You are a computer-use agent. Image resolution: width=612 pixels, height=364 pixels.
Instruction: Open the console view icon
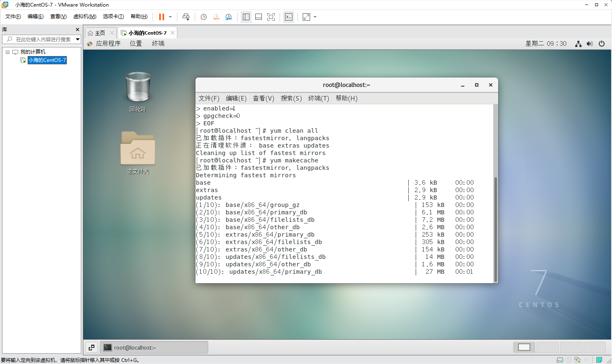[289, 17]
